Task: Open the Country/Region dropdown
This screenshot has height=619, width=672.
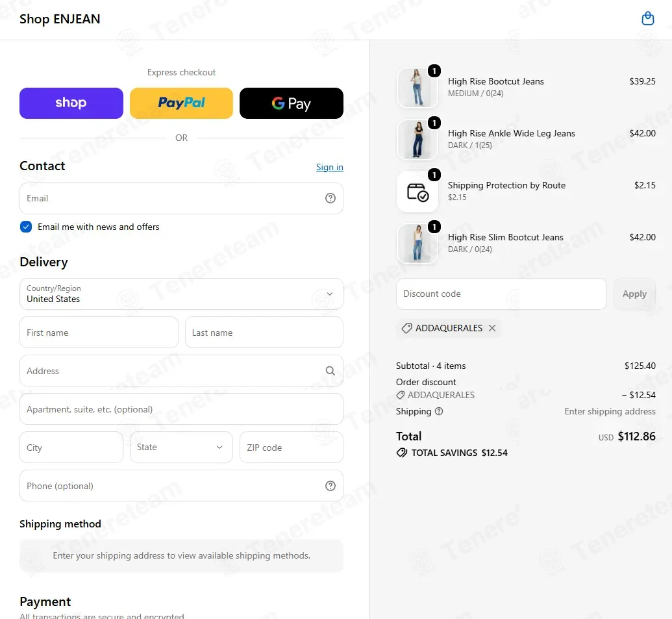Action: [181, 294]
